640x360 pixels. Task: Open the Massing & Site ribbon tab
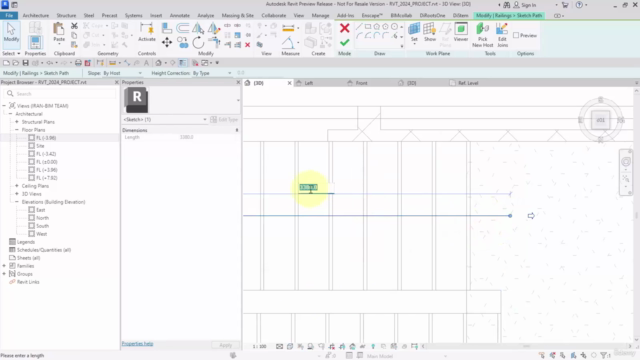click(238, 16)
